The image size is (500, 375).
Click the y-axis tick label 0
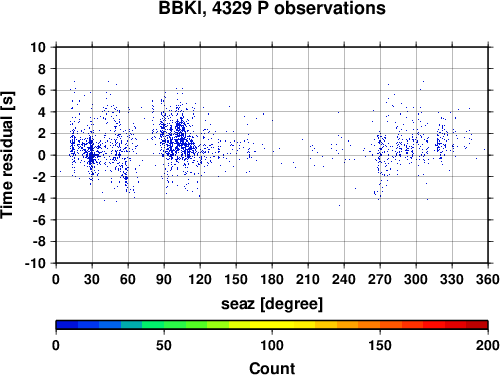42,155
